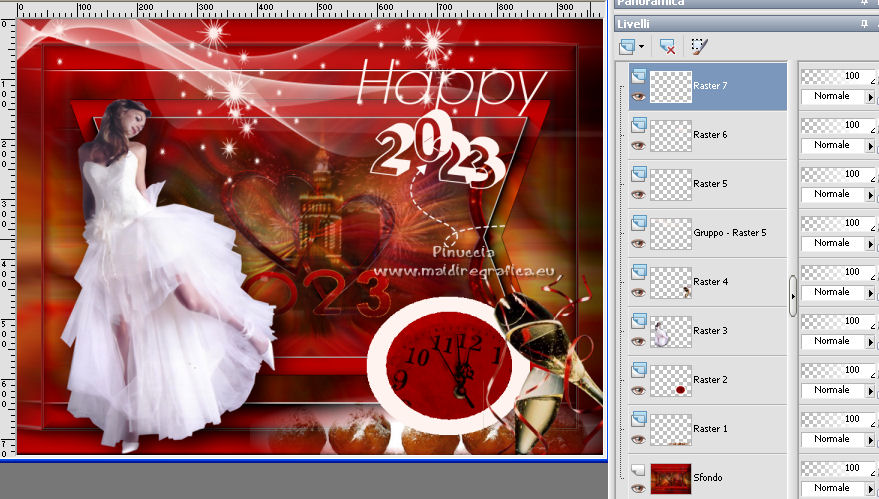Hide the Raster 3 layer
879x499 pixels.
(x=639, y=341)
